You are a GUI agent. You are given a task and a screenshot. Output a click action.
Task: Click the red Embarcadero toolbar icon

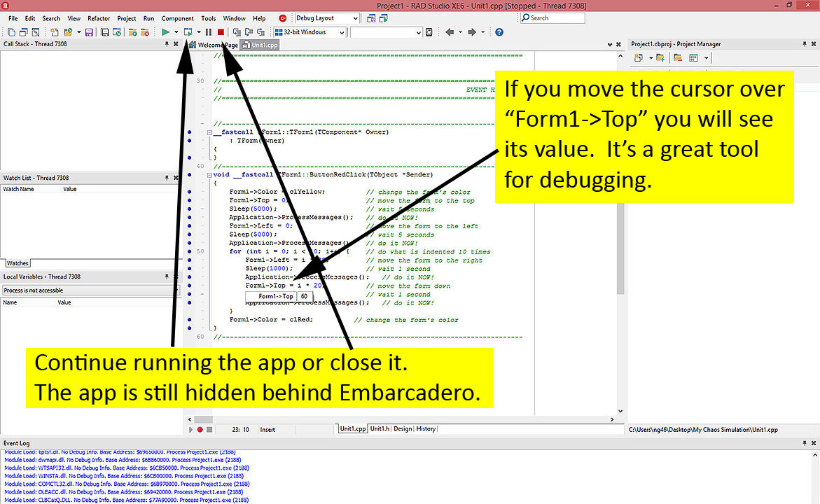282,18
